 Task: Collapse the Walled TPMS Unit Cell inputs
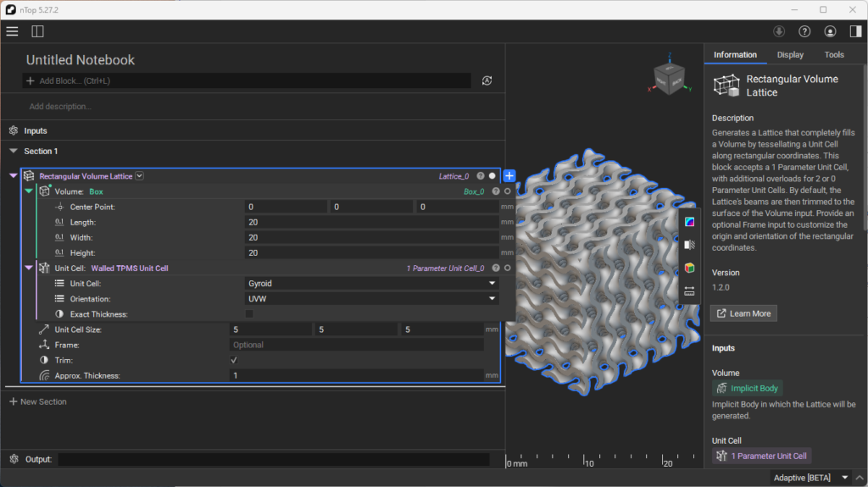[x=29, y=268]
